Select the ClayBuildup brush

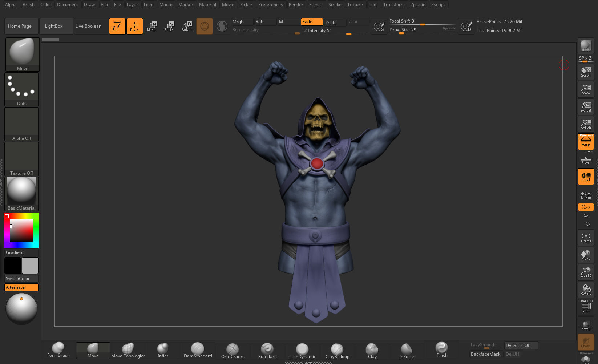[337, 350]
